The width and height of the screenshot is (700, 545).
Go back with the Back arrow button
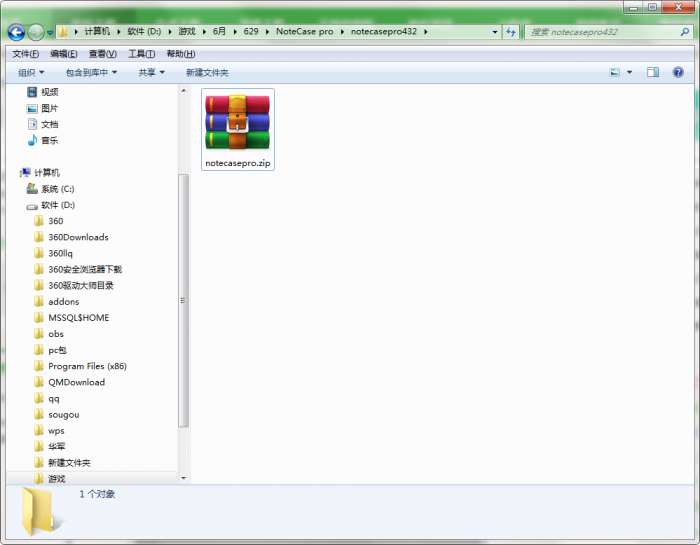tap(16, 32)
